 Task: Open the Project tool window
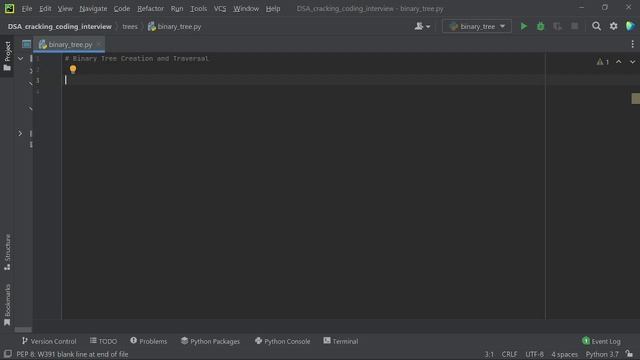tap(7, 56)
